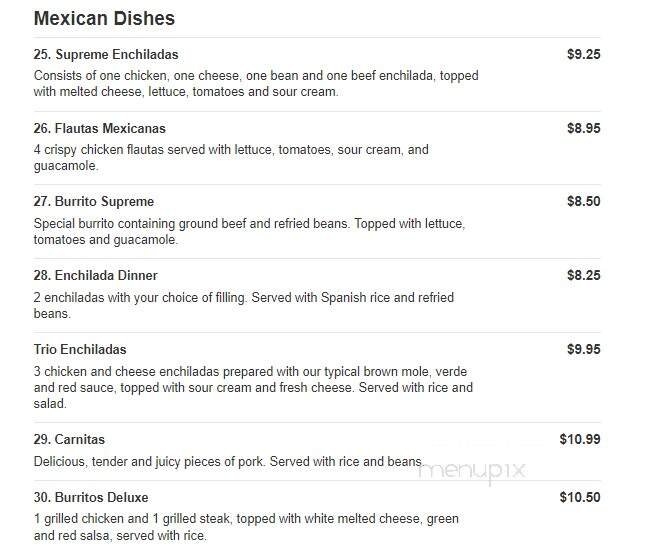
Task: Open the Flautas Mexicanas dish title
Action: [100, 129]
